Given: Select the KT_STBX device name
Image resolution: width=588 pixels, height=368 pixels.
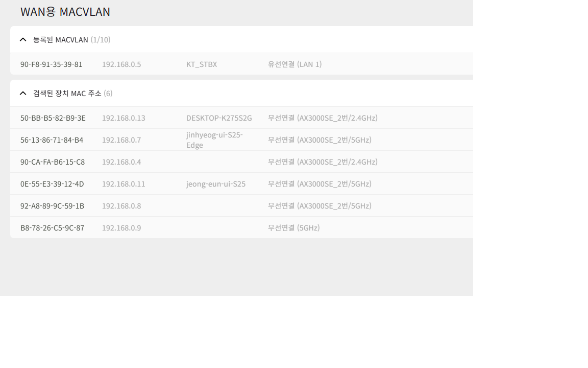Looking at the screenshot, I should (x=202, y=64).
